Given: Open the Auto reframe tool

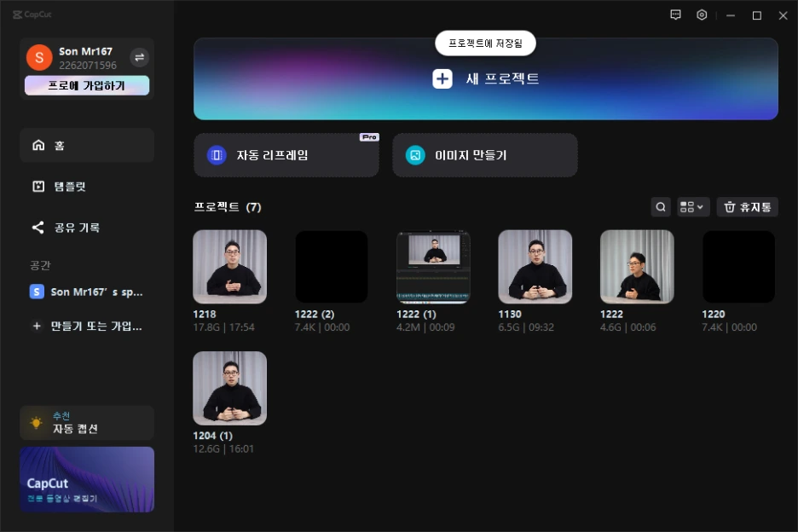Looking at the screenshot, I should point(286,155).
